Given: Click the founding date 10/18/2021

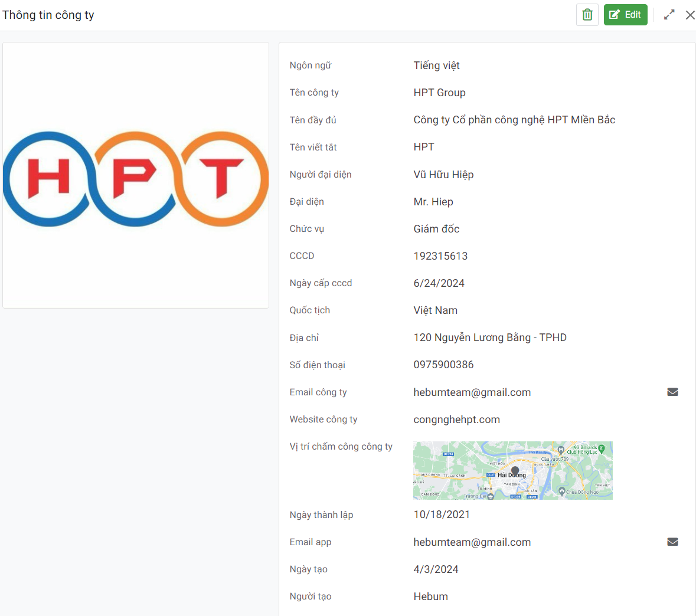Looking at the screenshot, I should 442,515.
